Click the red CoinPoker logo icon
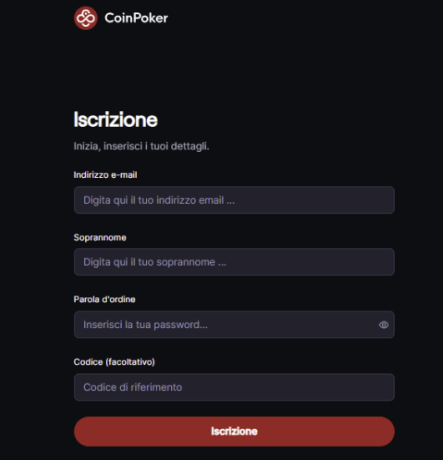Image resolution: width=443 pixels, height=460 pixels. point(86,18)
